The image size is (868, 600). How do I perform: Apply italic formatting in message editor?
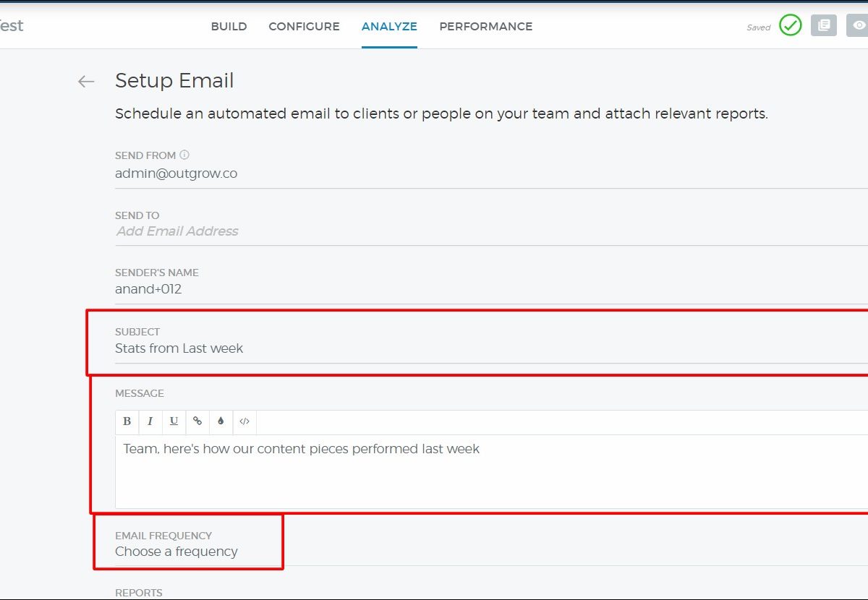[150, 421]
